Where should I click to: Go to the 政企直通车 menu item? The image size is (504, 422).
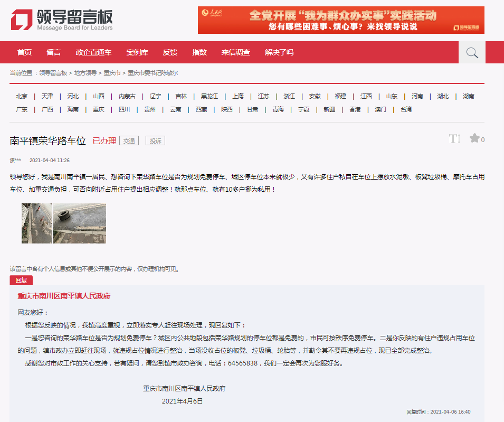click(93, 52)
